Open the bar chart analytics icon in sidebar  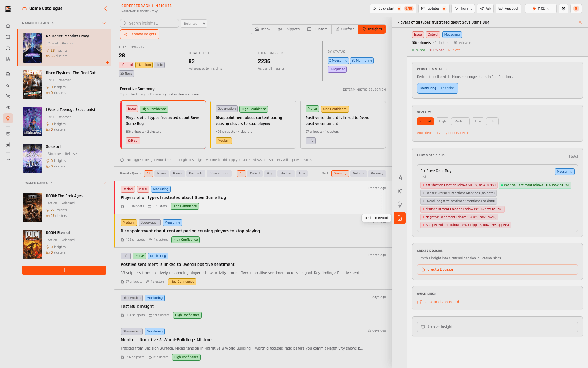click(8, 144)
